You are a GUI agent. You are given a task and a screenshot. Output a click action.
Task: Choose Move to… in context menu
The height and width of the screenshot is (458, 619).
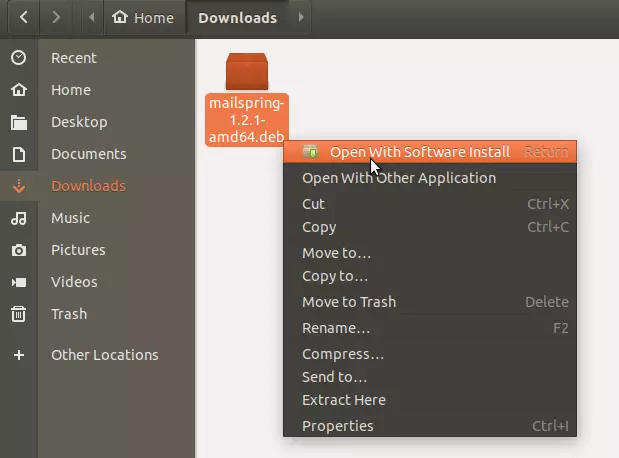(430, 253)
